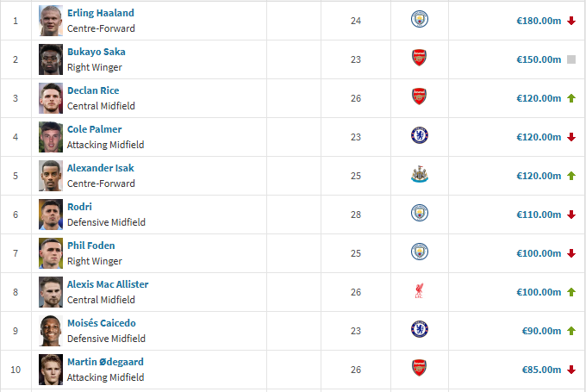Viewport: 586px width, 392px height.
Task: Click Newcastle crest in Alexander Isak row
Action: point(419,175)
